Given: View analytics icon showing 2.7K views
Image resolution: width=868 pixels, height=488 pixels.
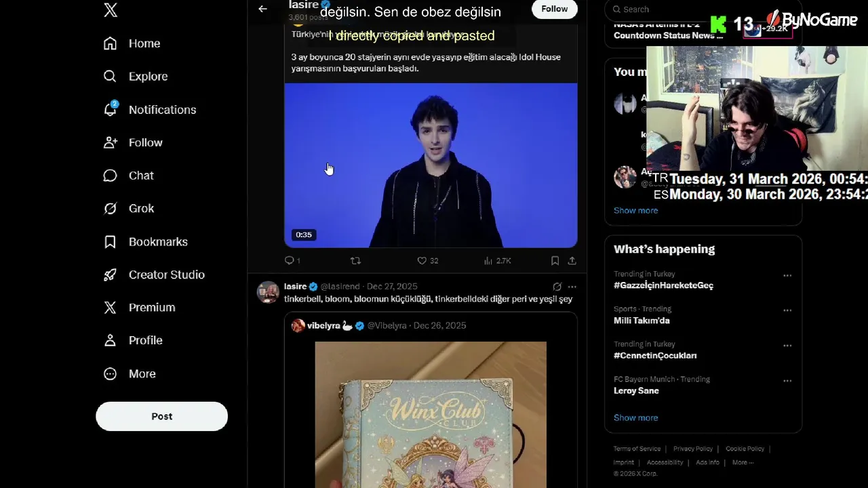Looking at the screenshot, I should pyautogui.click(x=488, y=260).
